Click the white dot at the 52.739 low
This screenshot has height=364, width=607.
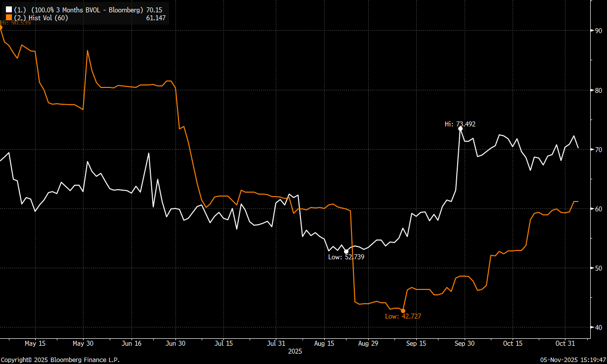(346, 251)
